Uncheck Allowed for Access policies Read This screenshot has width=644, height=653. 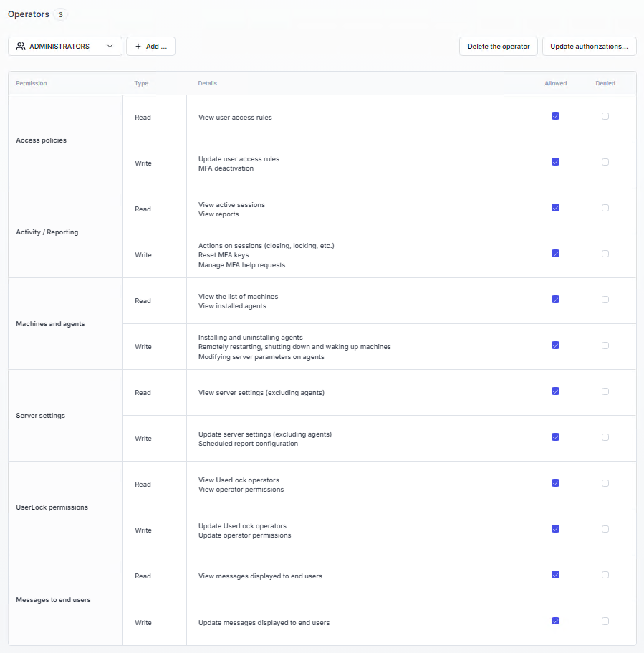click(x=555, y=116)
